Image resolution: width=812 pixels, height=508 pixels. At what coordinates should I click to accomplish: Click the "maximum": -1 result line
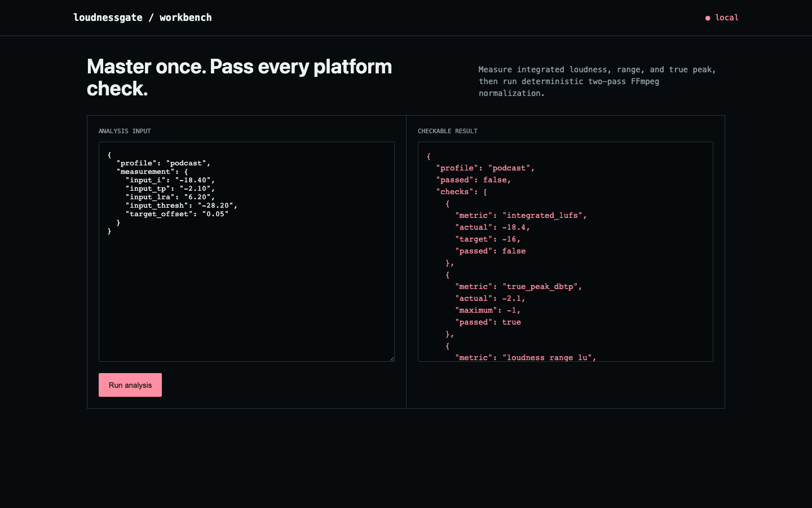(488, 310)
